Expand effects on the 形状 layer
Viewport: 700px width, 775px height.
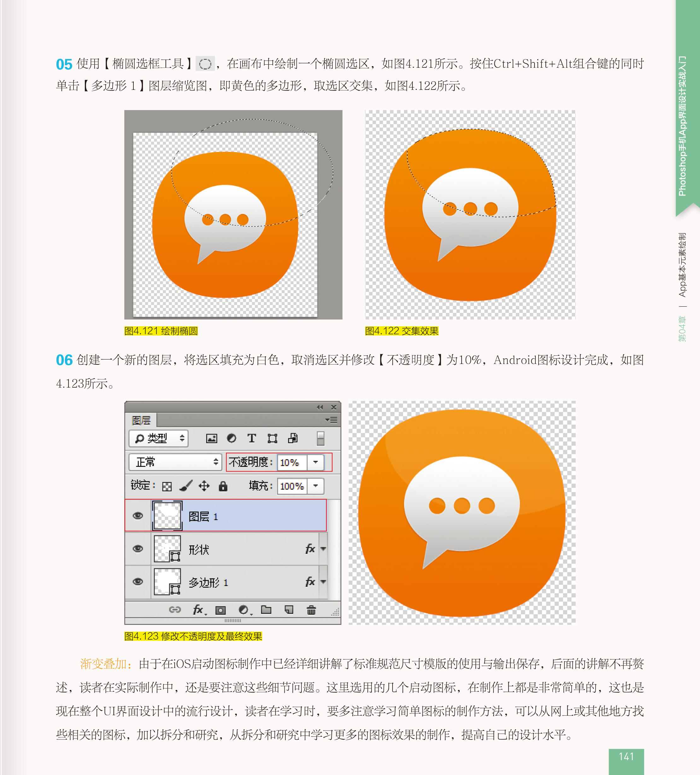(x=324, y=549)
